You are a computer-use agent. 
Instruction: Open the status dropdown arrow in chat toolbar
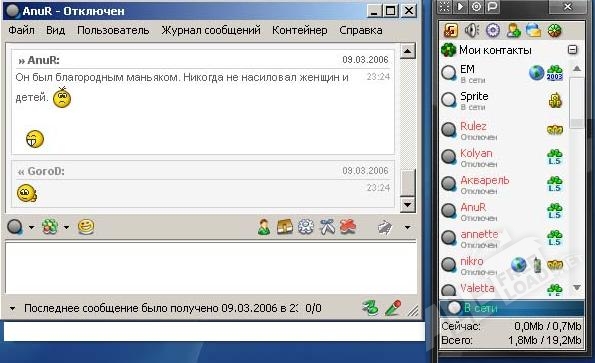pyautogui.click(x=31, y=228)
